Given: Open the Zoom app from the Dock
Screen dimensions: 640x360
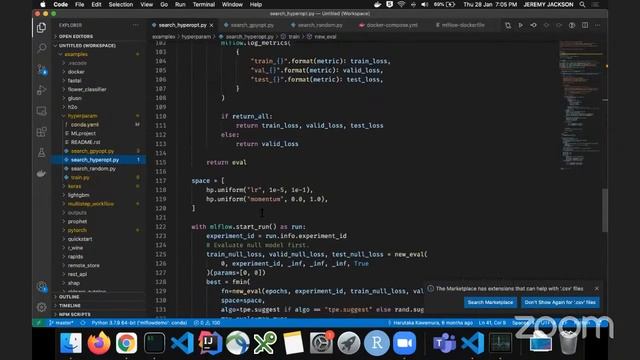Looking at the screenshot, I should pos(404,342).
